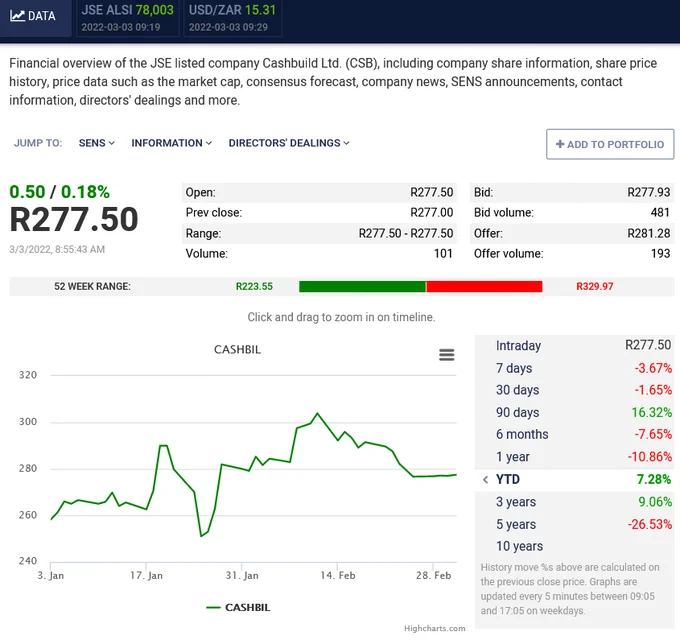Click the 52 week high R329.97

click(595, 287)
